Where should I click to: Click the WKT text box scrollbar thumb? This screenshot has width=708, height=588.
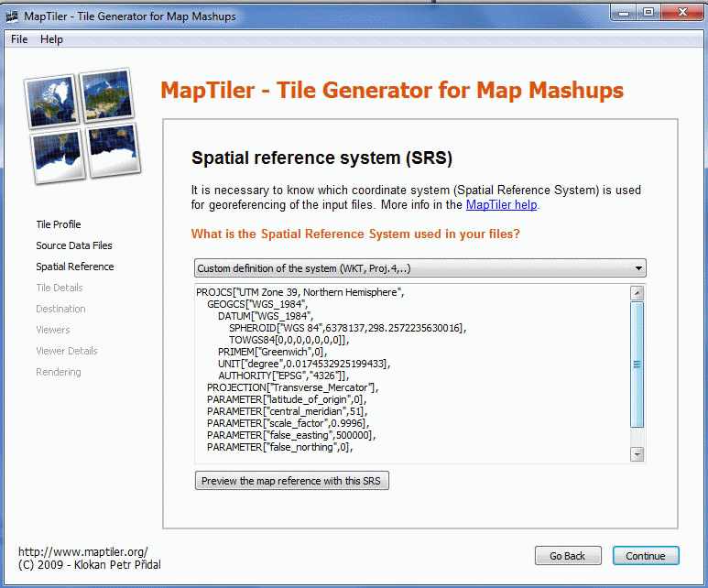click(637, 364)
